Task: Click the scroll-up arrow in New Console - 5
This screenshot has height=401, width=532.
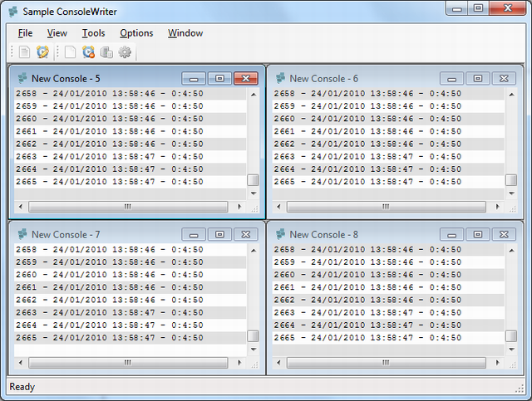Action: [254, 95]
